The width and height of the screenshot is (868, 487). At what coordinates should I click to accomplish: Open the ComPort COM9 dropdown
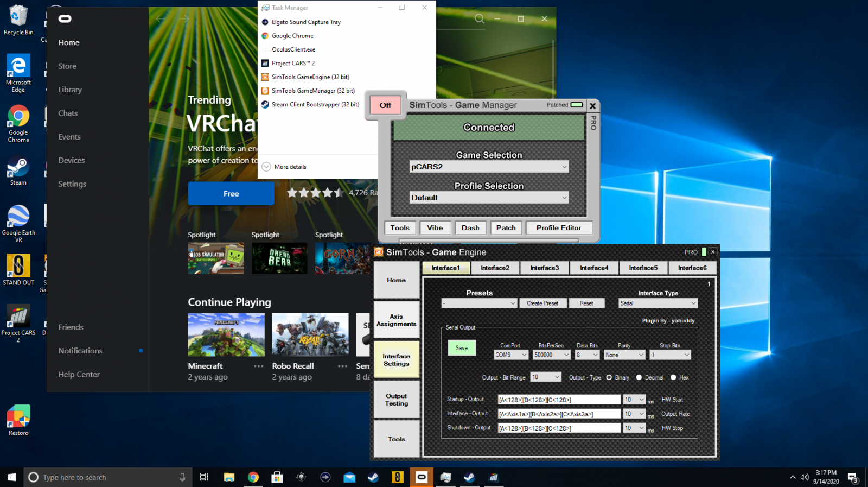coord(511,355)
